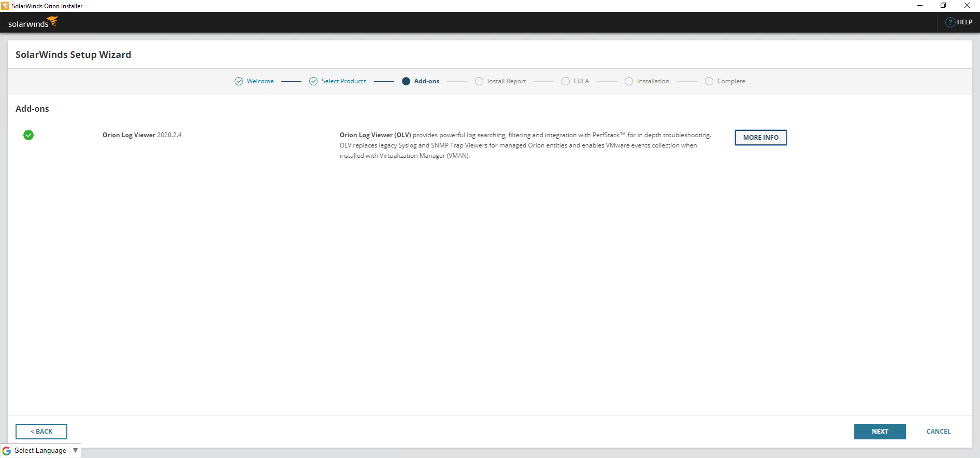This screenshot has width=980, height=458.
Task: Toggle the green checkmark for Orion Log Viewer
Action: tap(28, 135)
